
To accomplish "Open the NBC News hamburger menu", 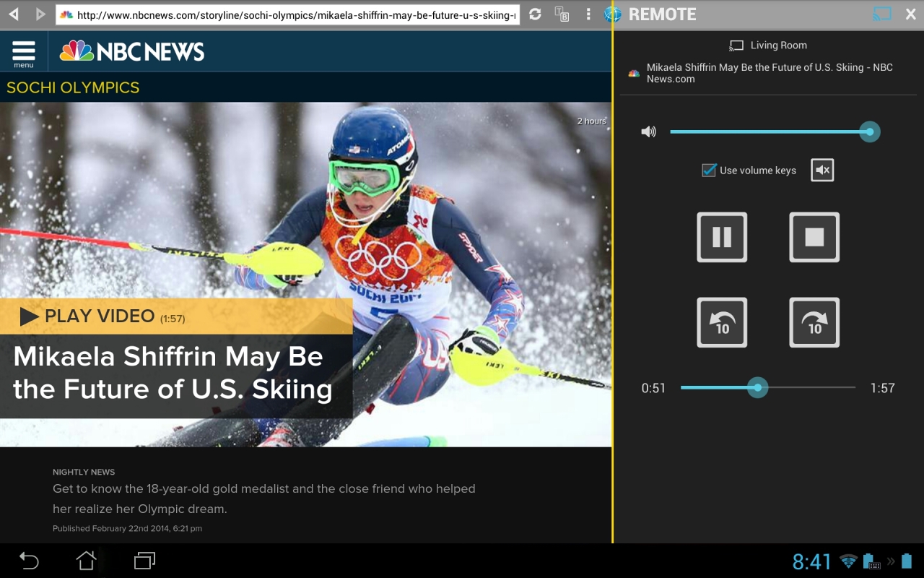I will pyautogui.click(x=23, y=51).
